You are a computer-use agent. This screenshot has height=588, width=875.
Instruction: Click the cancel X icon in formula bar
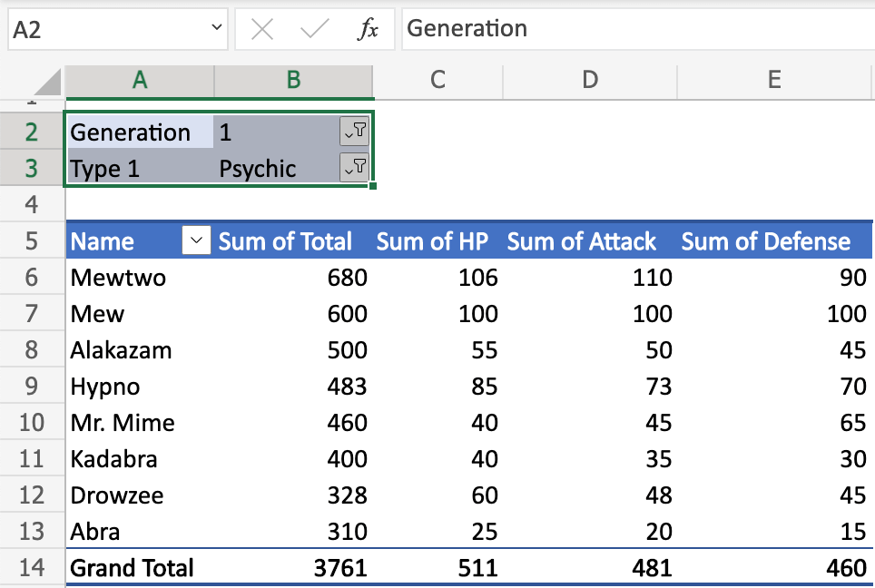(x=261, y=29)
